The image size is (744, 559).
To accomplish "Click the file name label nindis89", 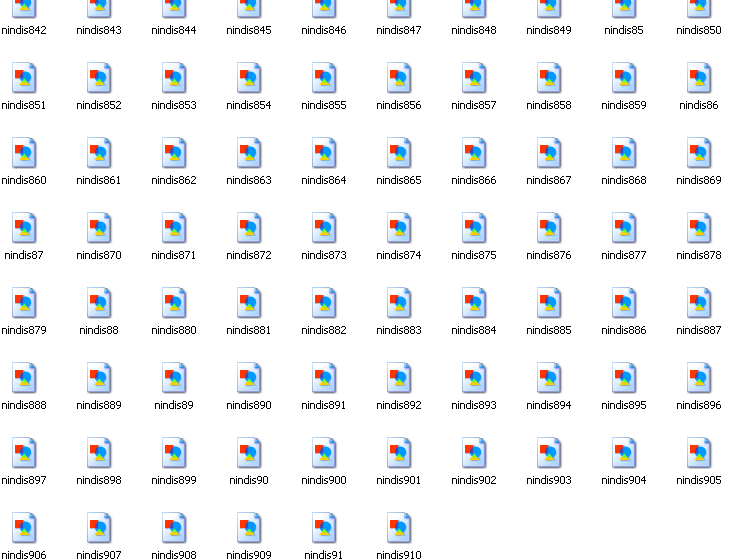I will click(174, 405).
